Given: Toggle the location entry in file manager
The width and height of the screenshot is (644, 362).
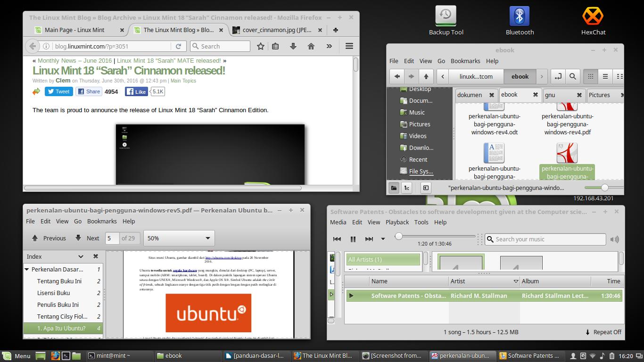Looking at the screenshot, I should [x=558, y=76].
